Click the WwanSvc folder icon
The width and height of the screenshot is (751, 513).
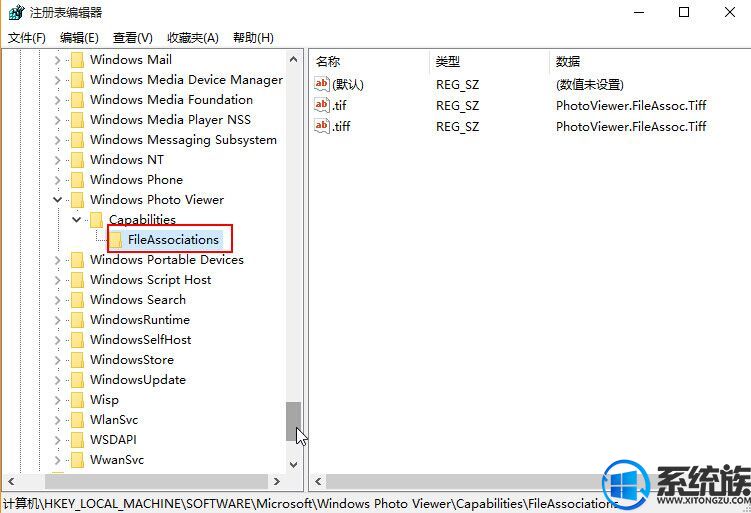[x=78, y=460]
